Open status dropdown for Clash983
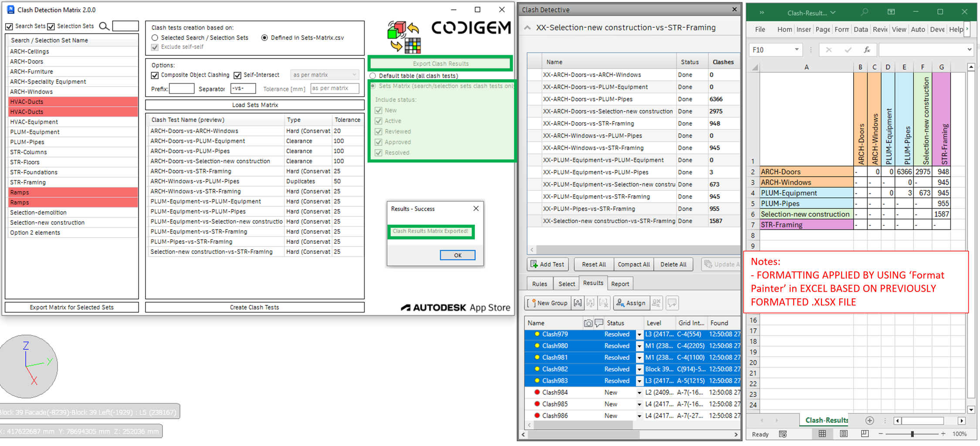The height and width of the screenshot is (446, 980). (x=639, y=381)
